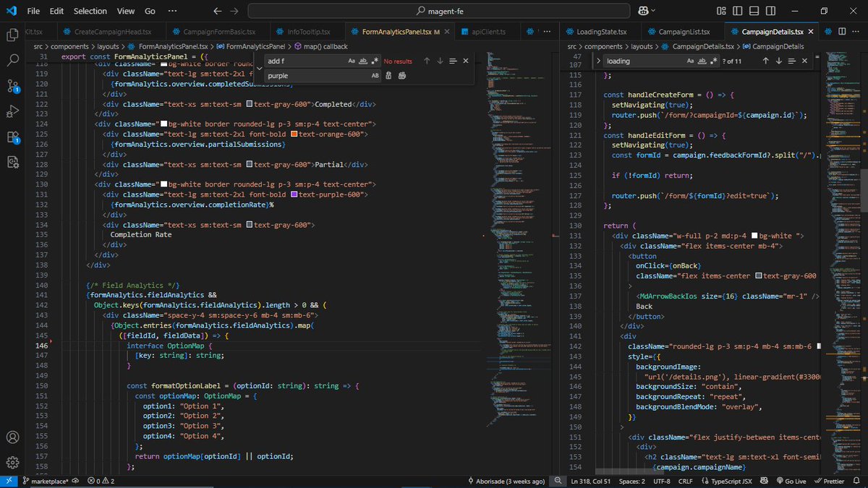The image size is (868, 488).
Task: Open errors and warnings in status bar
Action: point(102,481)
